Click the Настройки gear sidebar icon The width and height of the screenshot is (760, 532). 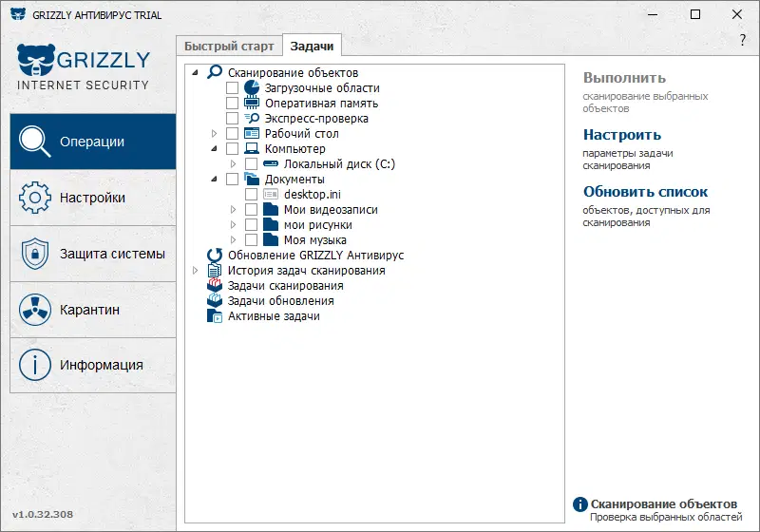pos(35,198)
